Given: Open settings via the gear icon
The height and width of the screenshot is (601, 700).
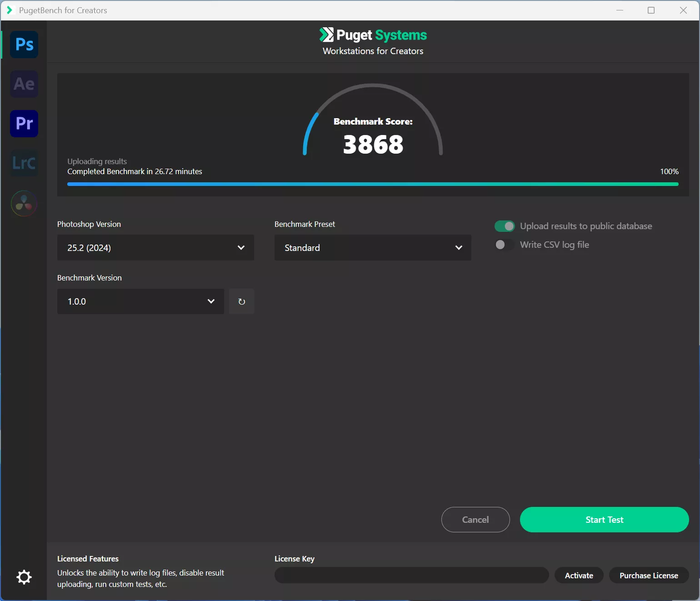Looking at the screenshot, I should point(24,577).
